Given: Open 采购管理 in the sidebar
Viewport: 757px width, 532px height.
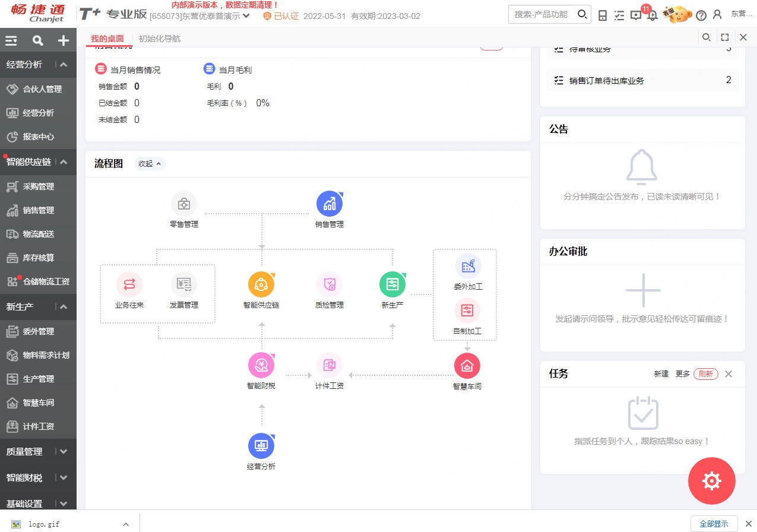Looking at the screenshot, I should click(38, 186).
